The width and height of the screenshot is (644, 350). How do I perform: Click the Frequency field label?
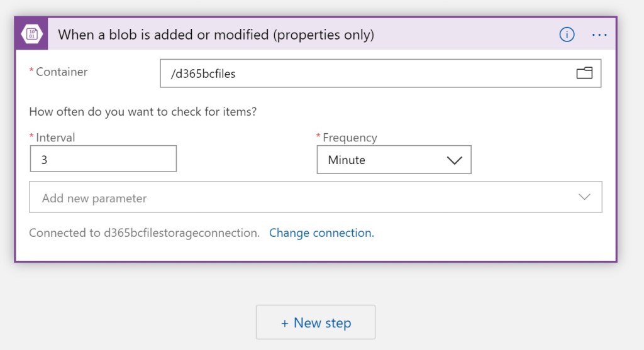(x=350, y=138)
